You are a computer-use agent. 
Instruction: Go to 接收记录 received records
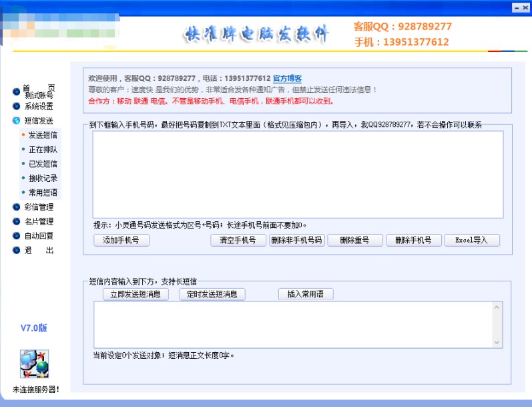click(x=43, y=178)
